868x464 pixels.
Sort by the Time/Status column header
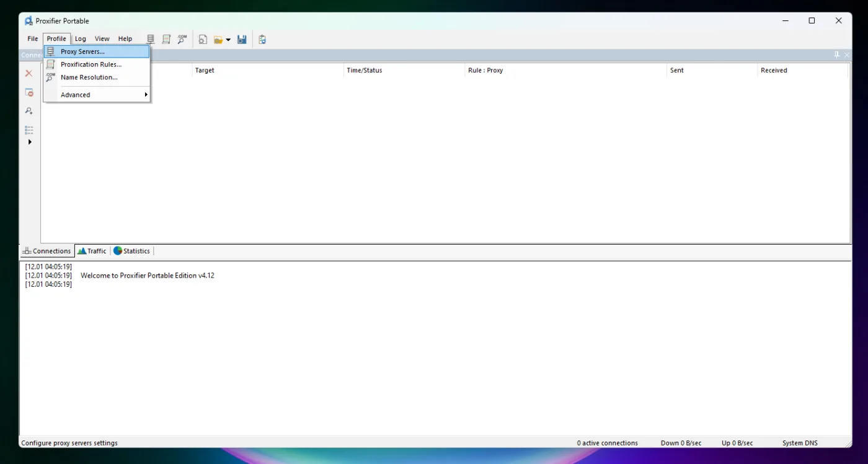[x=404, y=70]
